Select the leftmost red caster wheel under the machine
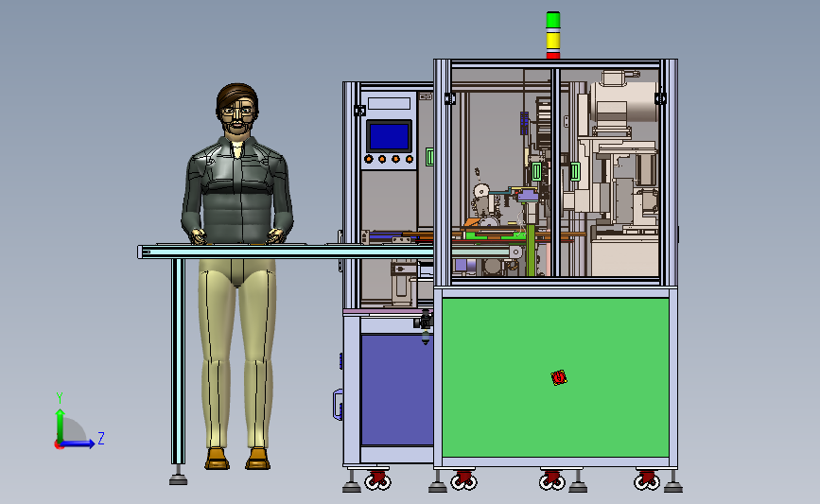 377,480
